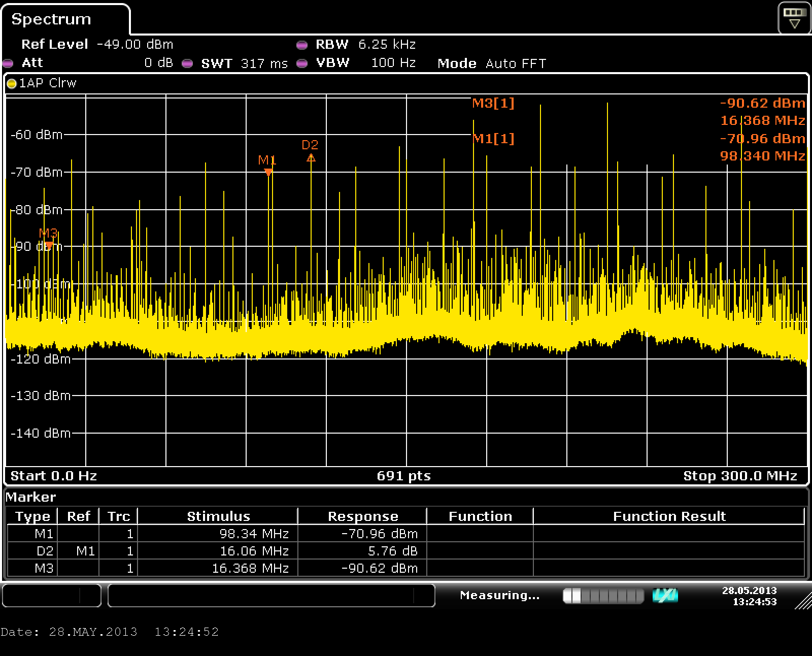Click the date and time display
This screenshot has width=812, height=656.
click(749, 596)
